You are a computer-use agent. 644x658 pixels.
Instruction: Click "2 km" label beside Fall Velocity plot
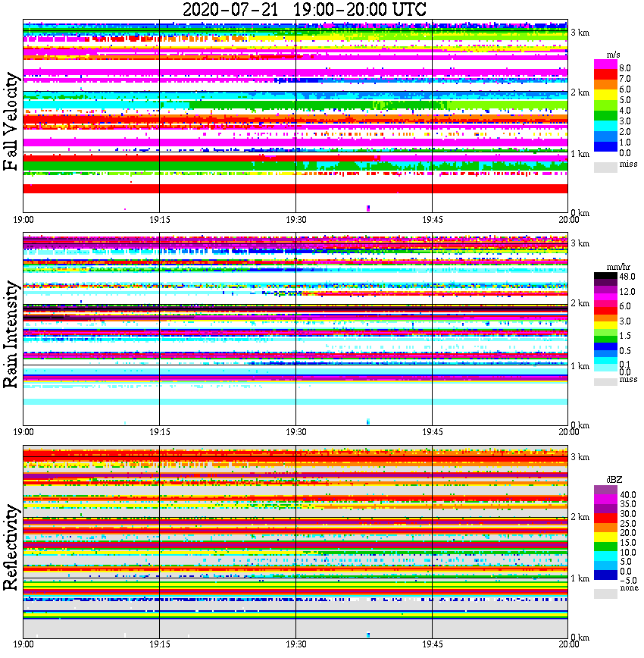580,92
